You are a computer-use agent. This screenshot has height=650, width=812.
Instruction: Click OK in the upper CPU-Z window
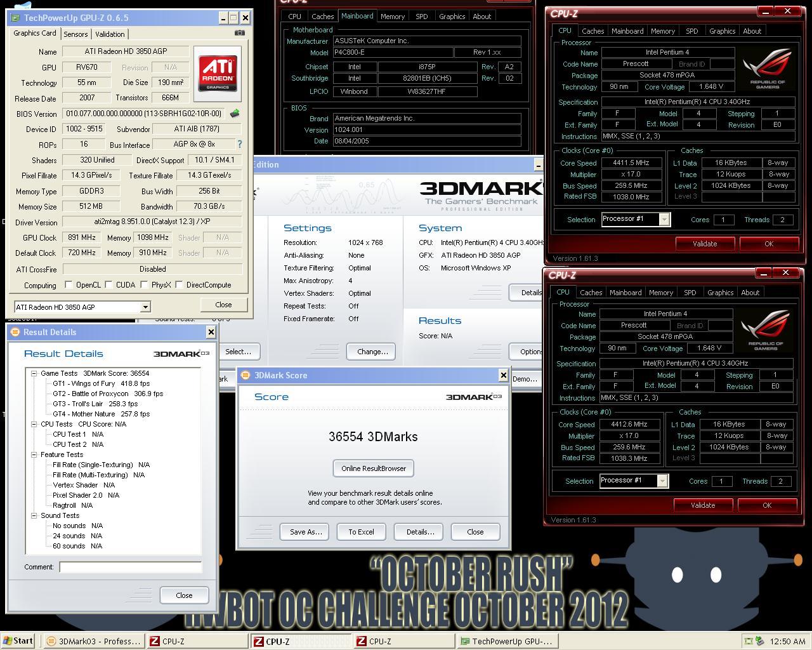[x=769, y=244]
